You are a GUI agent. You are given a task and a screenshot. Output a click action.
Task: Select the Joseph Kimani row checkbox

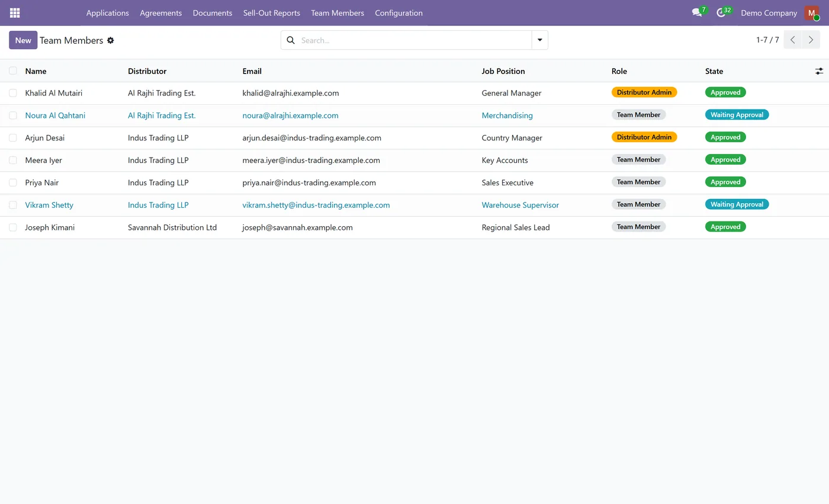pos(13,227)
